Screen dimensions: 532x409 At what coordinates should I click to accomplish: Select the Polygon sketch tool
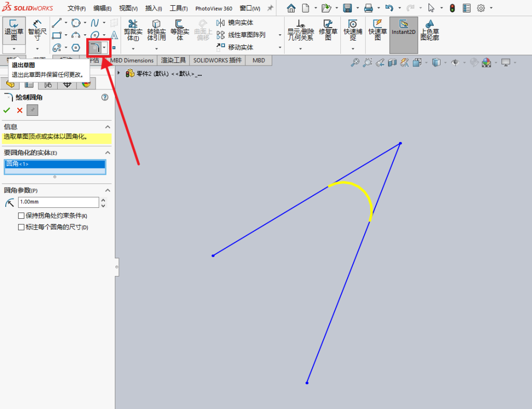tap(76, 47)
